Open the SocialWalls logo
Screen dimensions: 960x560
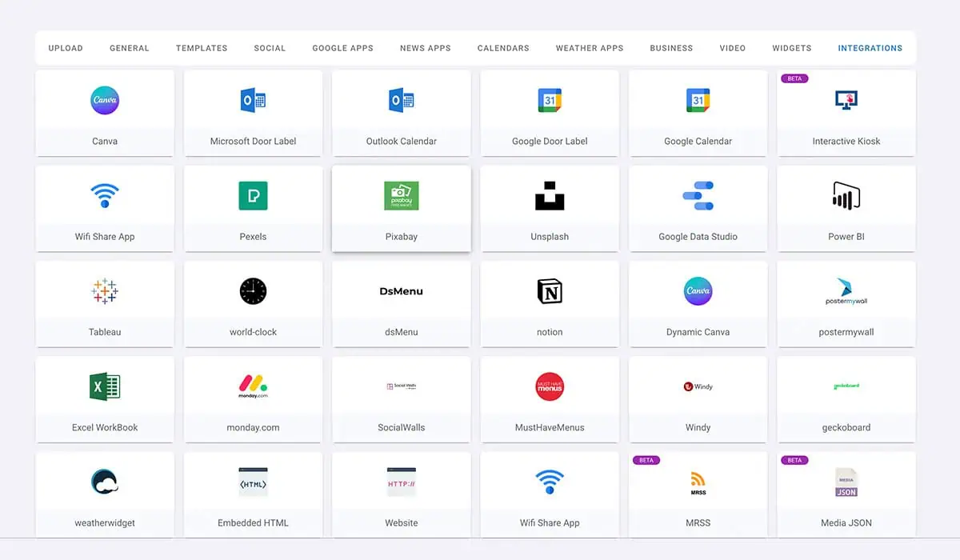click(x=401, y=386)
